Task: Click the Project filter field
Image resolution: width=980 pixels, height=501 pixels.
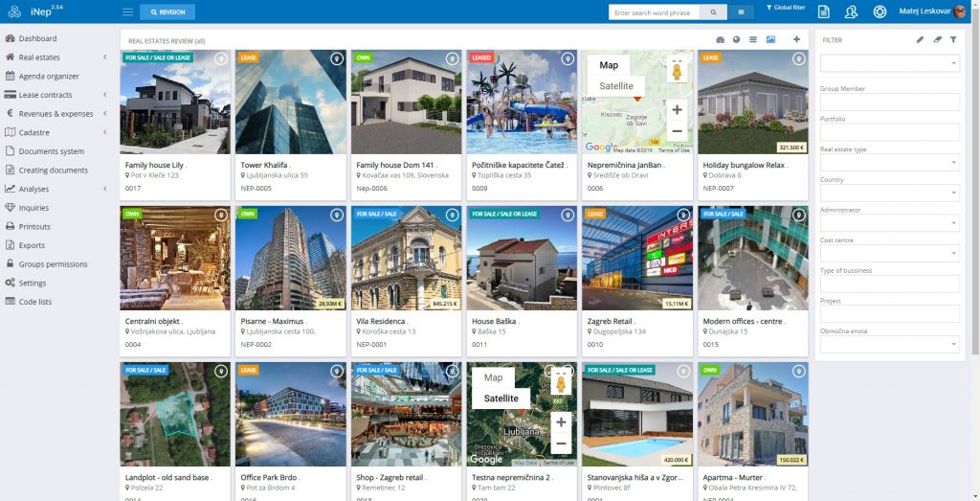Action: pyautogui.click(x=889, y=314)
